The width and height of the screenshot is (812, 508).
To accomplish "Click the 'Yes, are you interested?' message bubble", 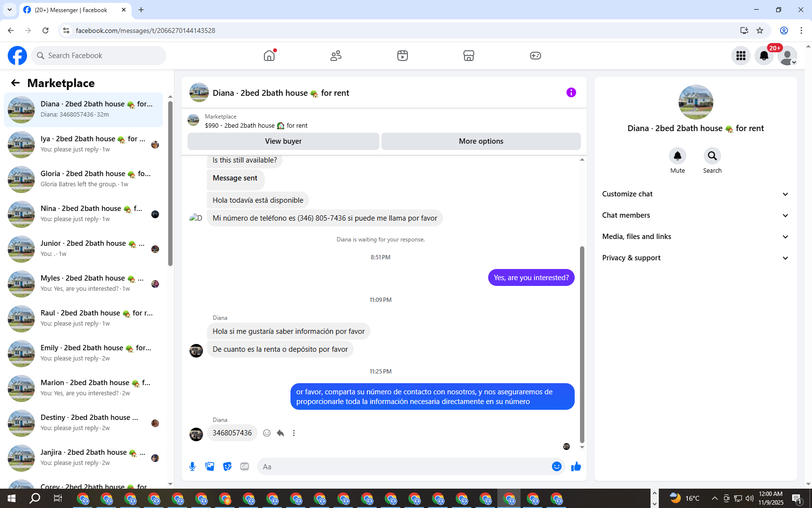I will click(531, 278).
